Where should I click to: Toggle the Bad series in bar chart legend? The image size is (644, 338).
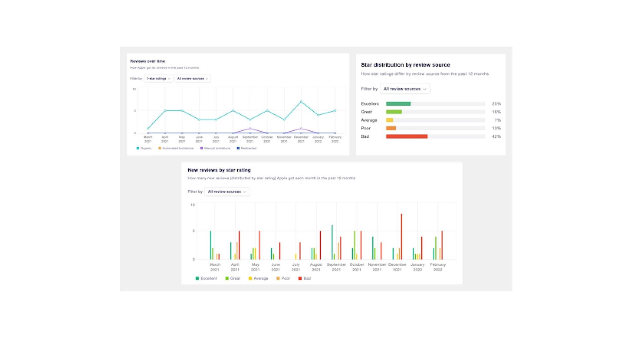(x=299, y=278)
